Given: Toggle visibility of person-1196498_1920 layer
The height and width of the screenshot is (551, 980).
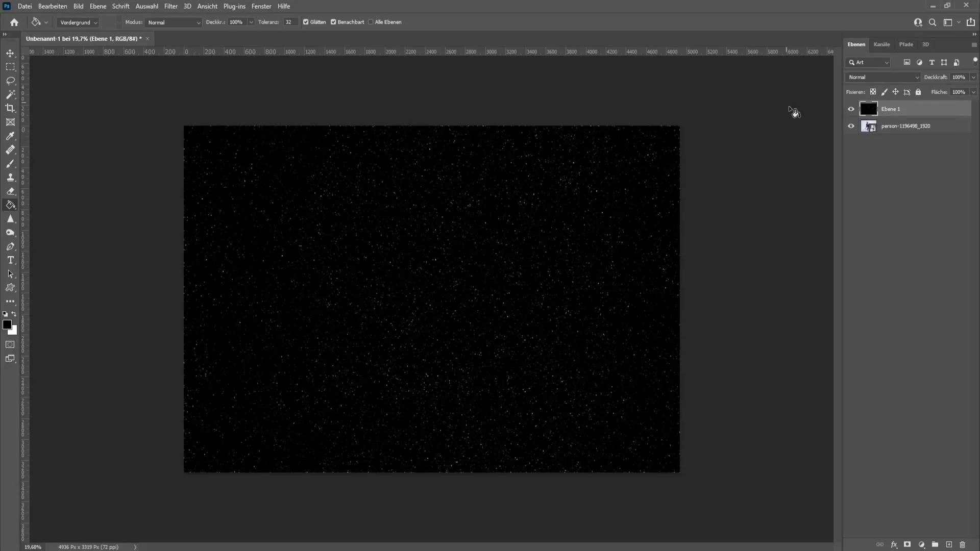Looking at the screenshot, I should 851,126.
